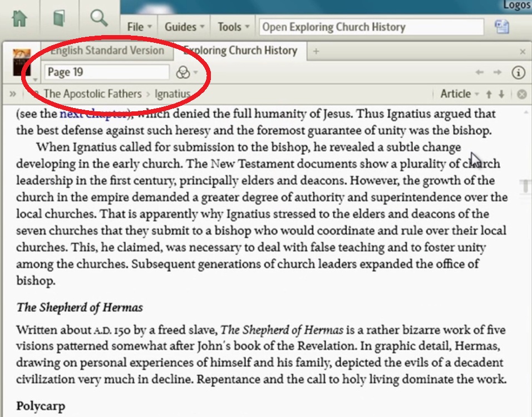Screen dimensions: 532x417
Task: Add a new tab with the plus button
Action: 316,51
